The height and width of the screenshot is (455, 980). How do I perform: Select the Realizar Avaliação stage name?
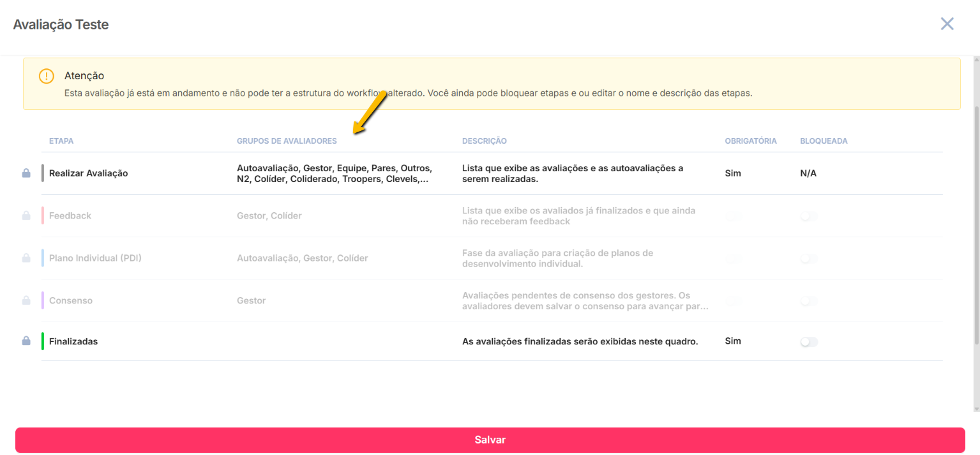(89, 173)
